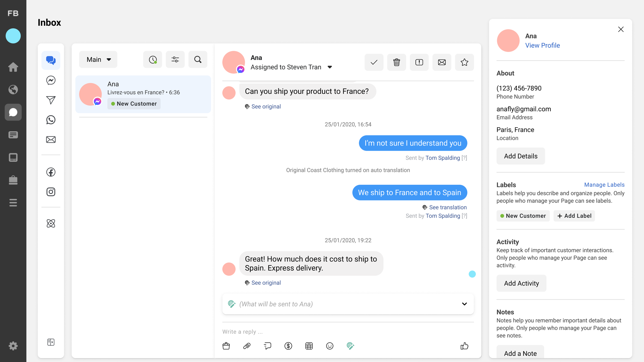Expand the Assigned to Steven Tran dropdown
The width and height of the screenshot is (644, 362).
coord(330,67)
